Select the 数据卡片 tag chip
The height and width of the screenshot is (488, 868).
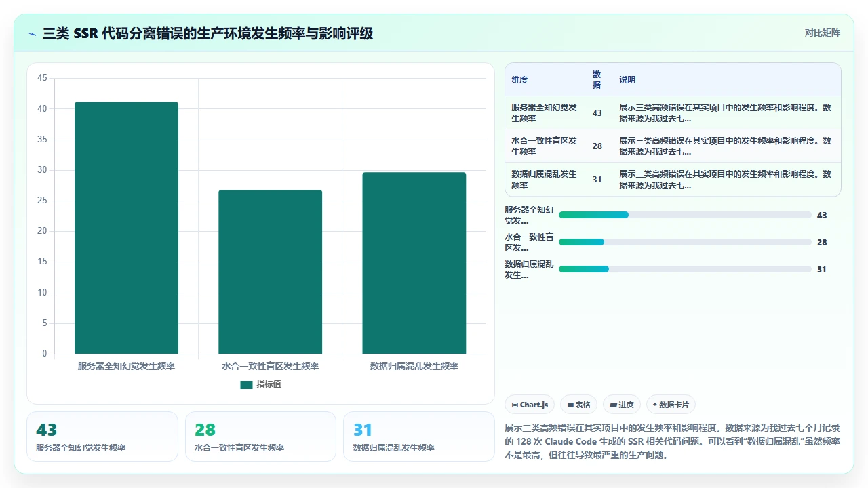coord(671,405)
